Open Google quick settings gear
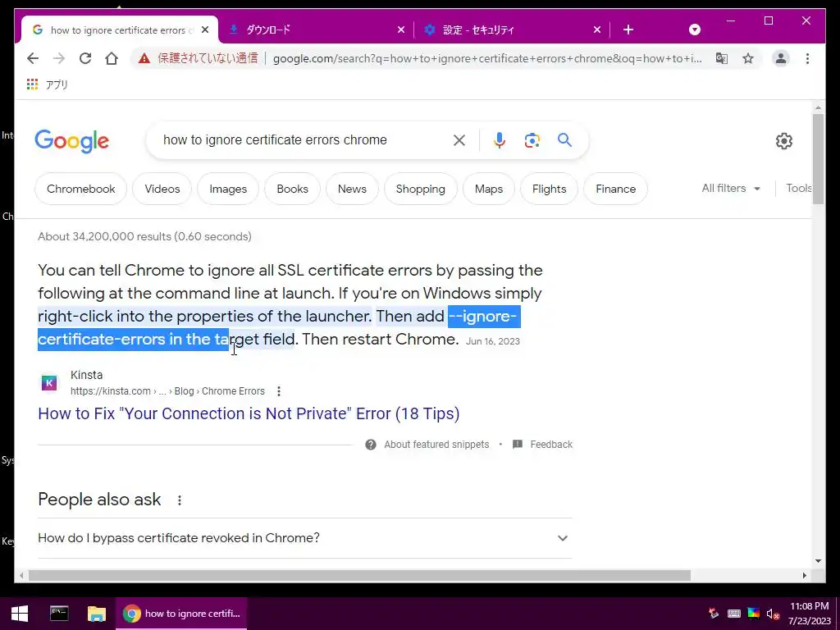Image resolution: width=840 pixels, height=630 pixels. 783,141
